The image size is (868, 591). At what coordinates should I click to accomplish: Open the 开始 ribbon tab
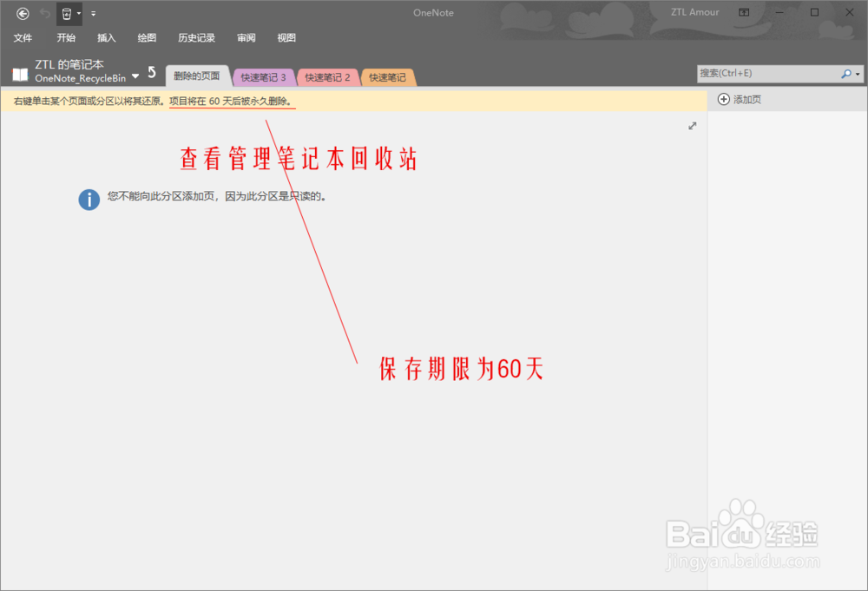pos(66,37)
